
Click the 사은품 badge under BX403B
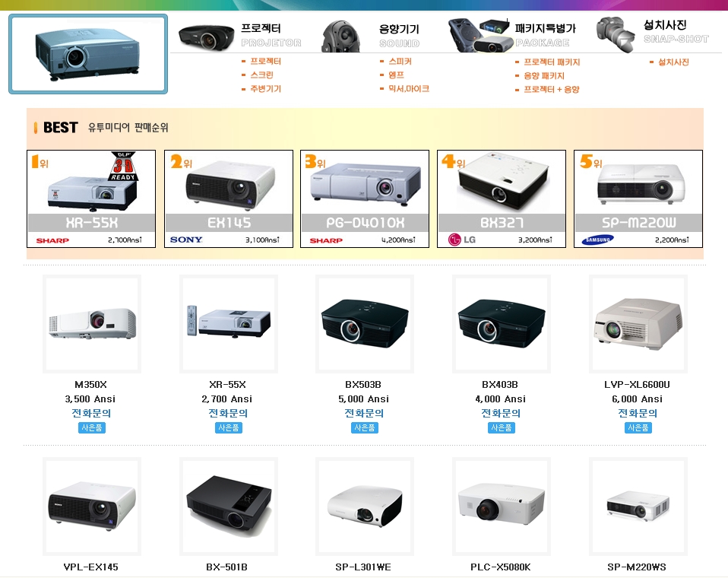(x=502, y=428)
